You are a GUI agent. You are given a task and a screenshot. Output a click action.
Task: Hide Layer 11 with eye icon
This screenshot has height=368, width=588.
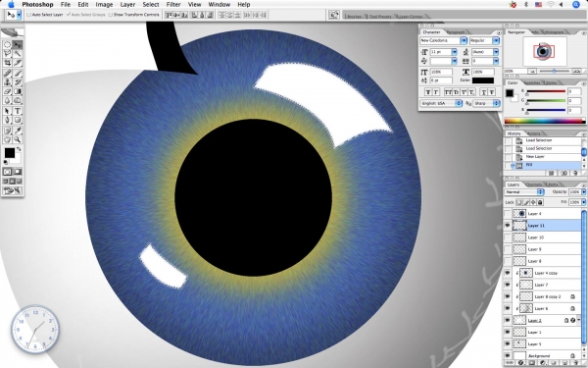tap(508, 226)
